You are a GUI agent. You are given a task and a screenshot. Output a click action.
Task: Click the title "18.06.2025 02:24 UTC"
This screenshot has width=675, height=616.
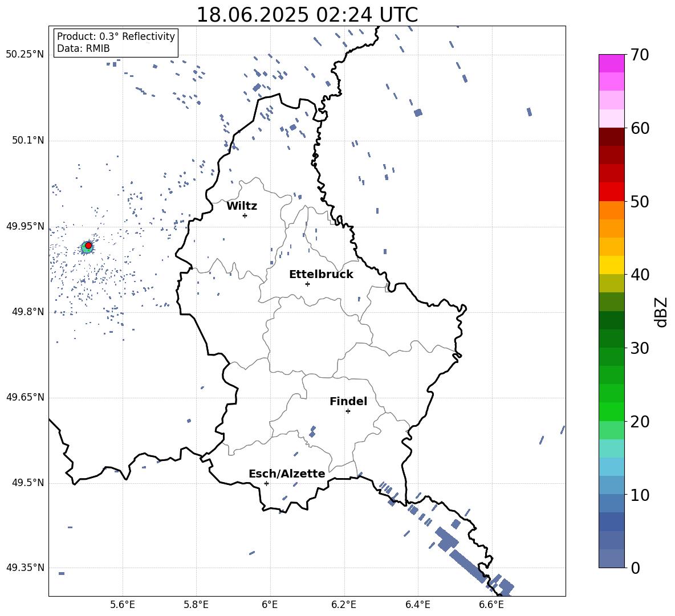point(307,15)
